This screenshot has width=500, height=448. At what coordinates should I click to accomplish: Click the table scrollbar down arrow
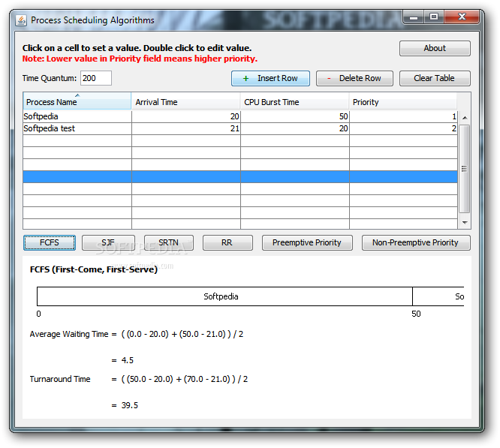pyautogui.click(x=465, y=222)
